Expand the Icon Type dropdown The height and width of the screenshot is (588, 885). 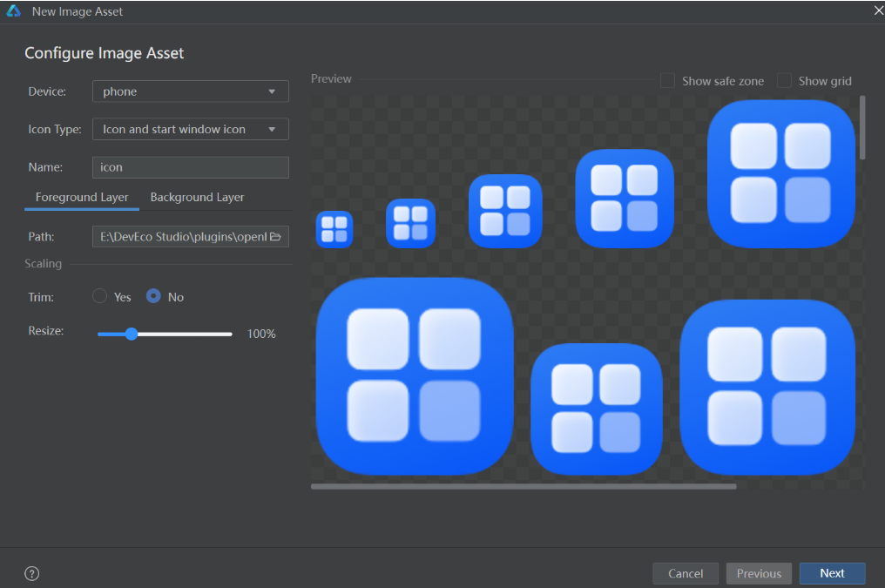[190, 129]
